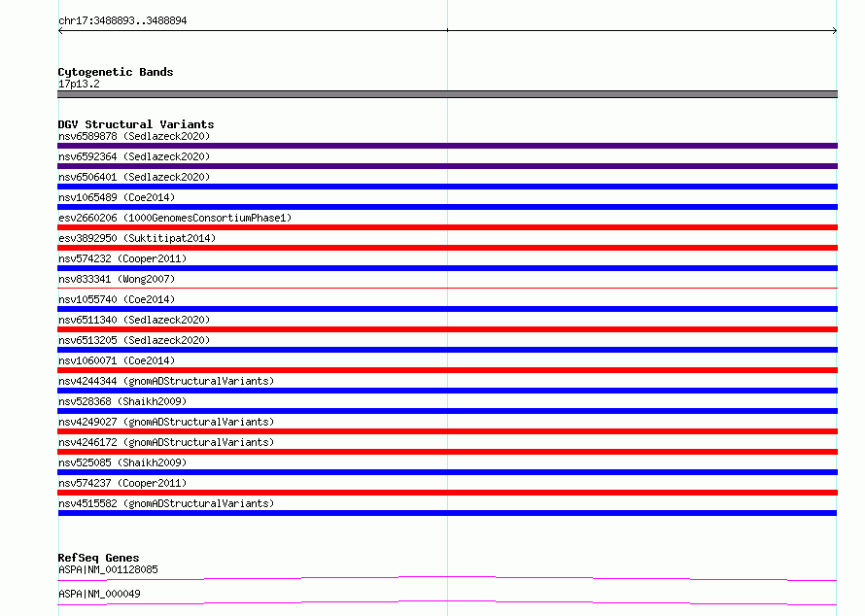Click the blue bar under nsv574232
This screenshot has height=616, width=865.
tap(447, 268)
